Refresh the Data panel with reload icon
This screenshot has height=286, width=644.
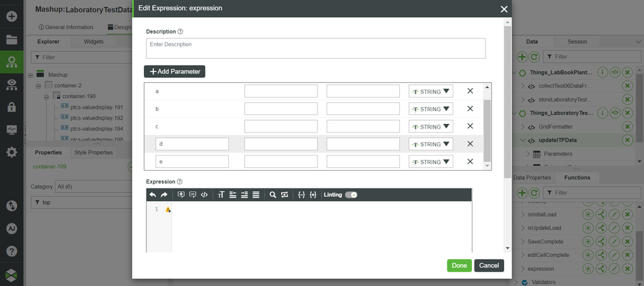[x=534, y=57]
